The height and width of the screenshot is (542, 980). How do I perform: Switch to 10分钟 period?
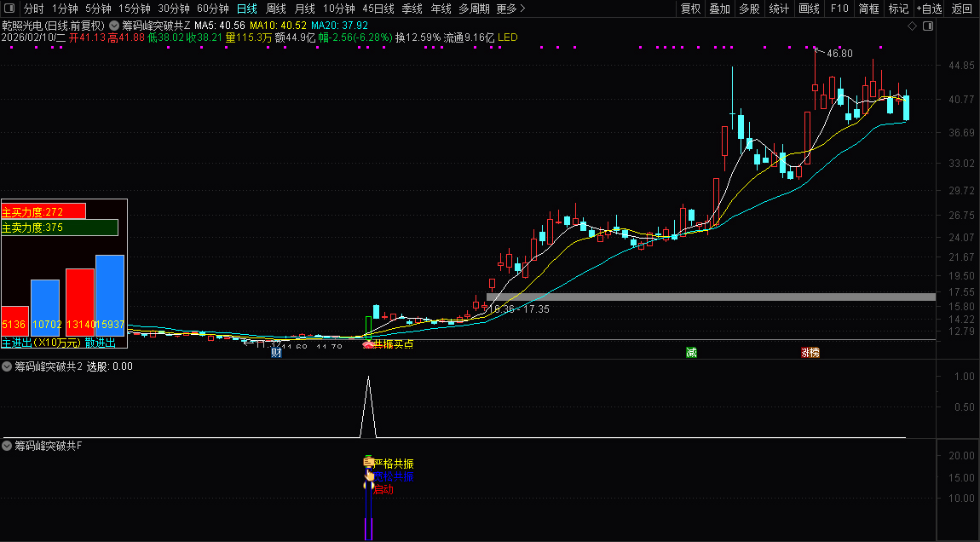[339, 9]
